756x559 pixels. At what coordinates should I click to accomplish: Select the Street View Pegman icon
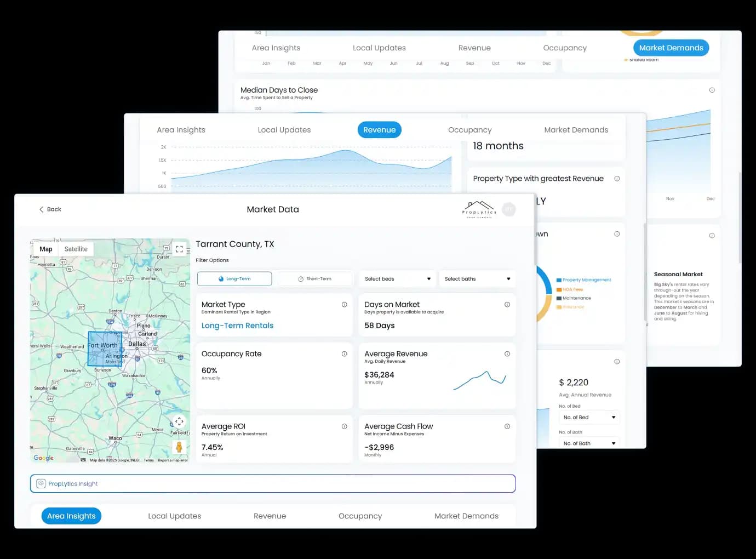click(x=179, y=447)
